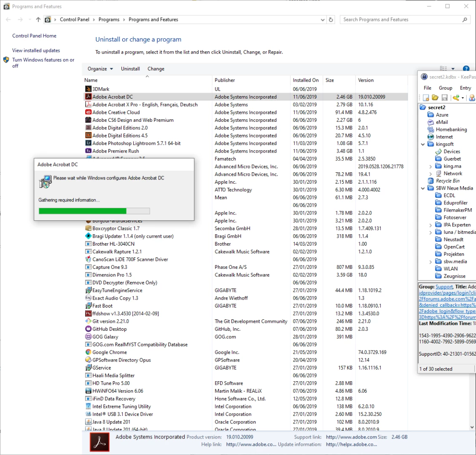476x455 pixels.
Task: Open View installed updates link
Action: pos(36,51)
